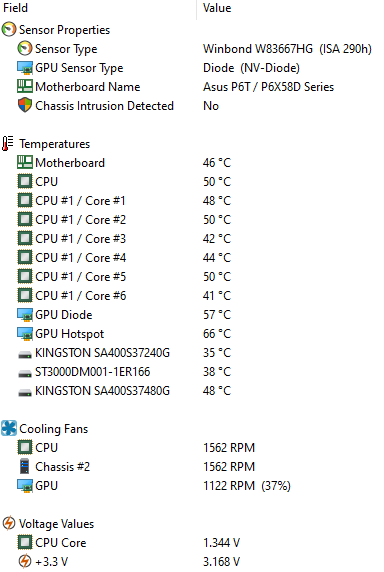Click the 44 °C temperature value
Viewport: 384px width, 572px height.
click(217, 258)
